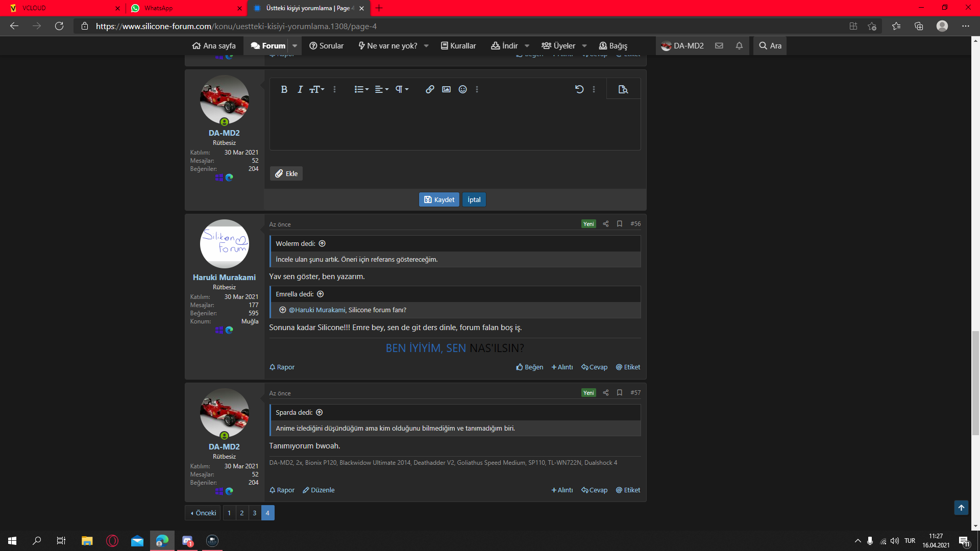Share post #56 via share icon
The width and height of the screenshot is (980, 551).
[x=606, y=223]
